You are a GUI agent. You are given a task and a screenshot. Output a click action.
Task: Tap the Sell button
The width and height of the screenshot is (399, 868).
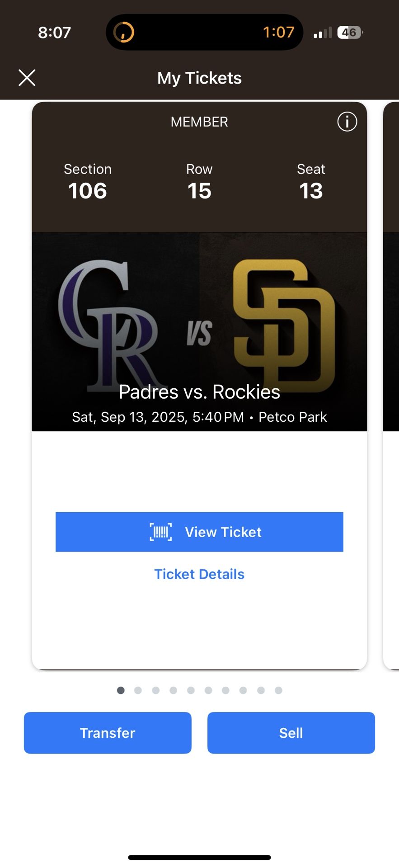[291, 733]
